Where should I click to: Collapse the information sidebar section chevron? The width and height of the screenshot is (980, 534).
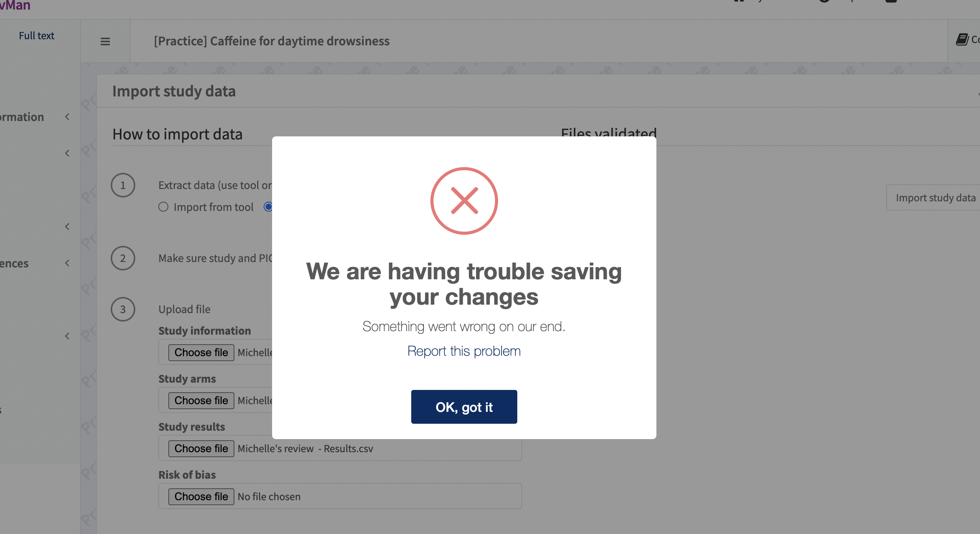pyautogui.click(x=67, y=117)
